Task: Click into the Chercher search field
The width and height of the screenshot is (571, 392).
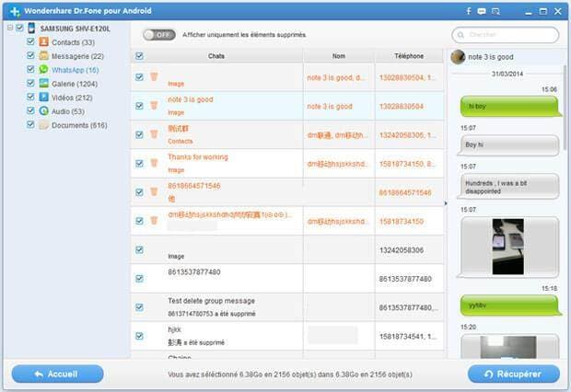Action: tap(505, 35)
